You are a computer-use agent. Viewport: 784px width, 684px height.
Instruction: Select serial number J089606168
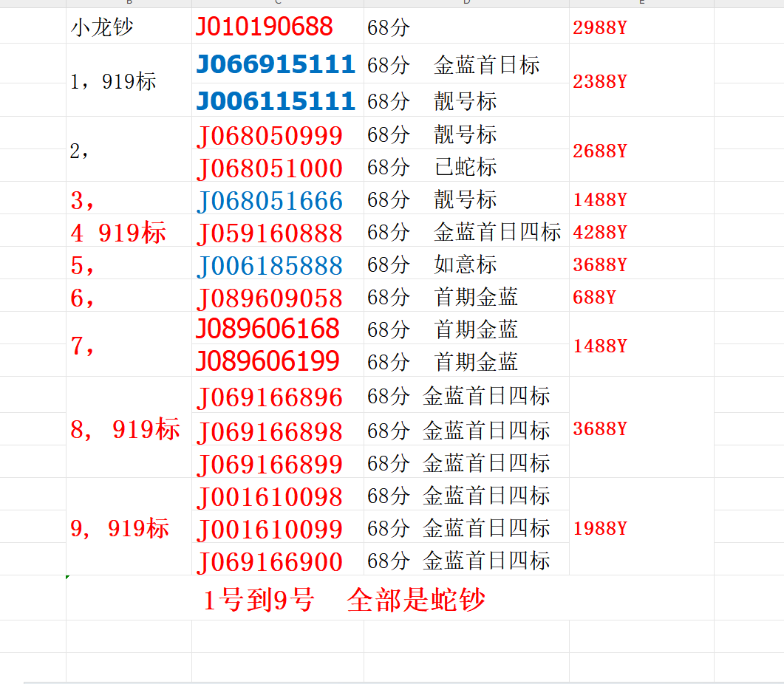267,329
